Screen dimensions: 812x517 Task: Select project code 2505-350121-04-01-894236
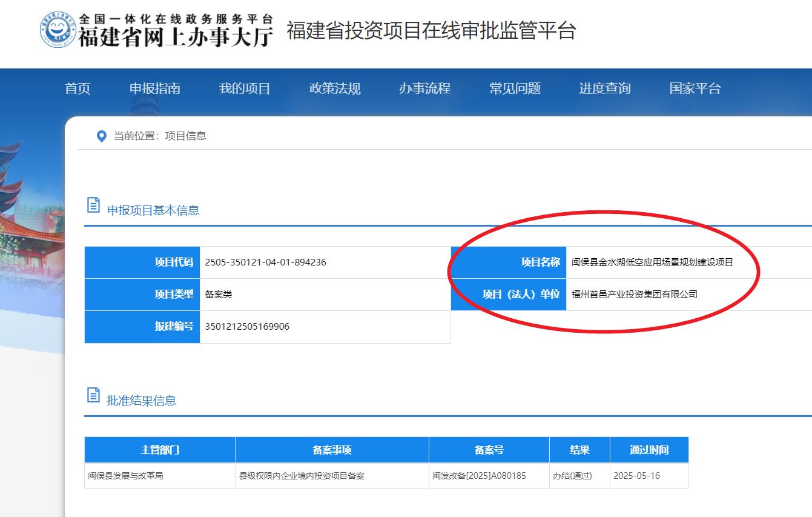(x=266, y=262)
